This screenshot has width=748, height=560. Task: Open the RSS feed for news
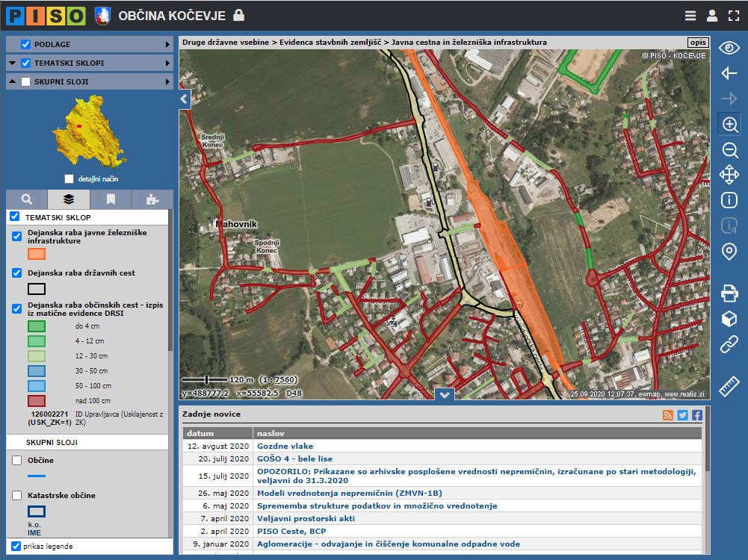click(x=668, y=415)
